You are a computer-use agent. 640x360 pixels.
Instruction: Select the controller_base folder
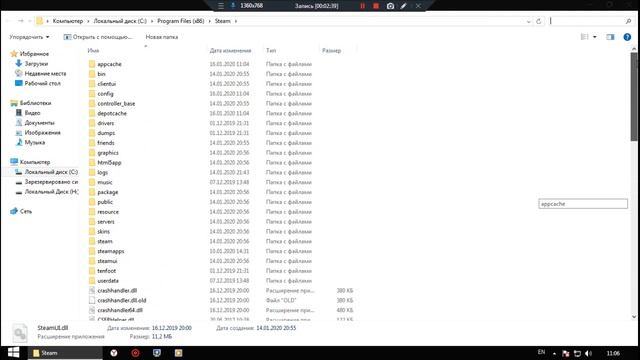tap(116, 103)
